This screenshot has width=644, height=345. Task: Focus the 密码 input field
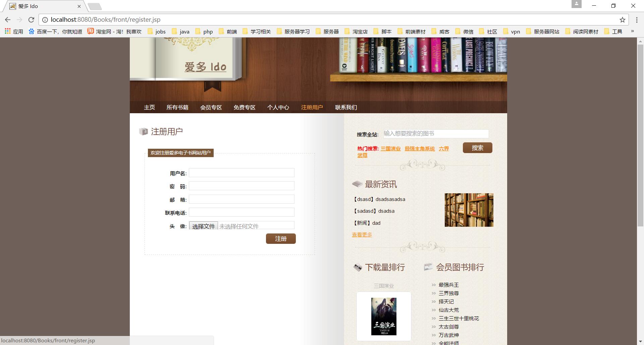pyautogui.click(x=241, y=186)
